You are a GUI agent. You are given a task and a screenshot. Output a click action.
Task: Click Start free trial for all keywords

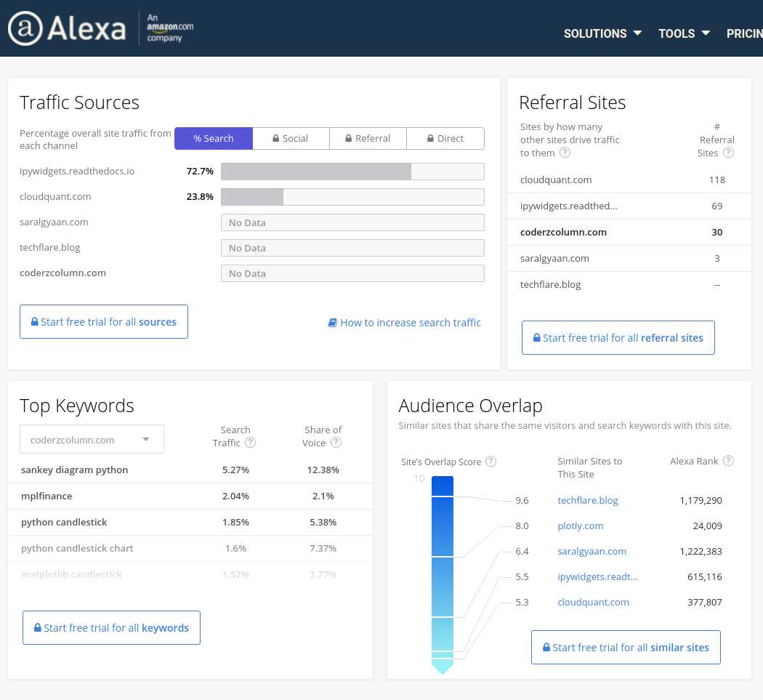[111, 627]
